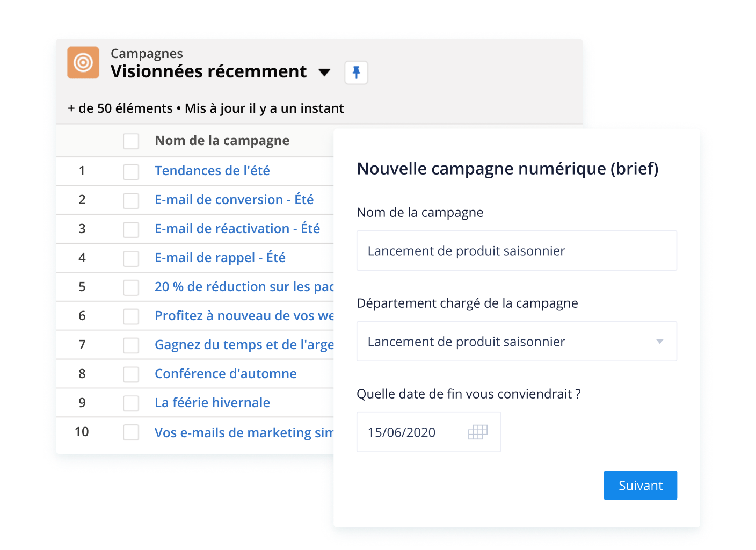Click the orange Campagnes target icon

click(x=83, y=63)
